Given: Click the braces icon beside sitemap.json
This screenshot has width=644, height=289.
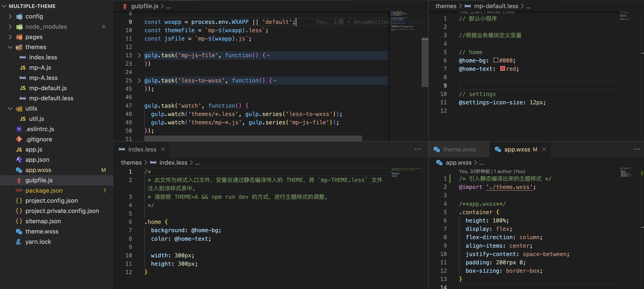Looking at the screenshot, I should [x=19, y=221].
